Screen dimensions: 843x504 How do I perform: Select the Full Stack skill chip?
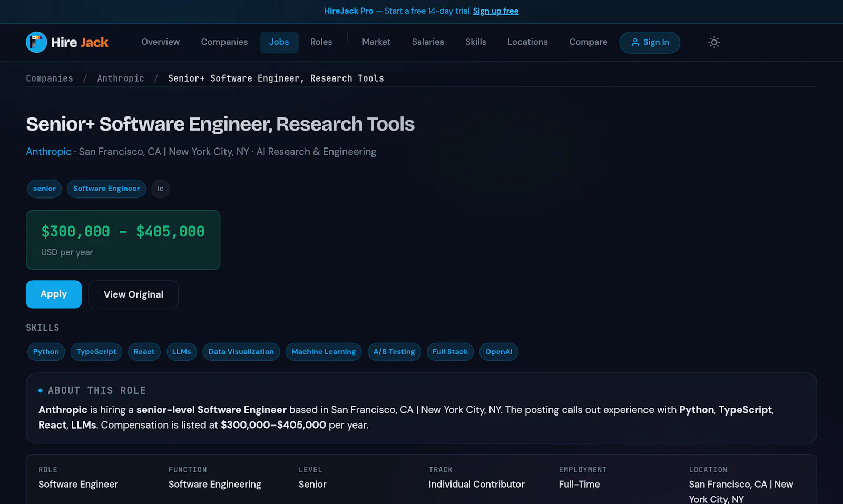450,352
